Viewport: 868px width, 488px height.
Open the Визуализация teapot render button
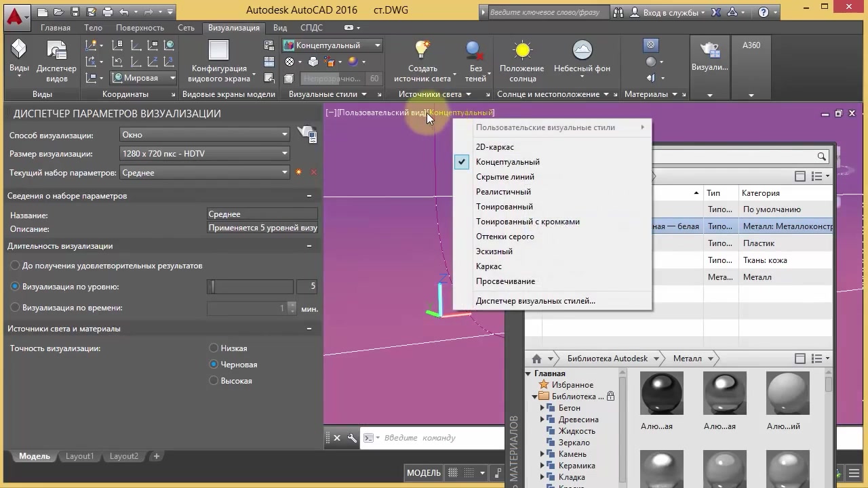[709, 56]
